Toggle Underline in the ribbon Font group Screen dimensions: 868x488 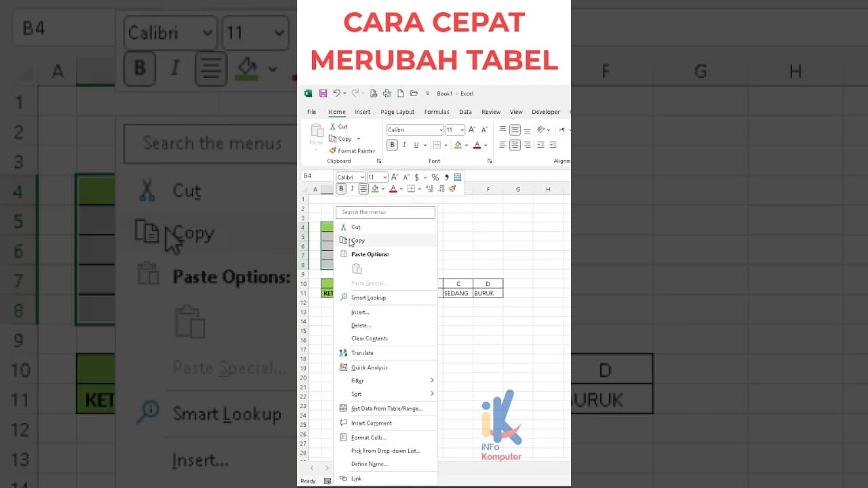click(x=416, y=145)
